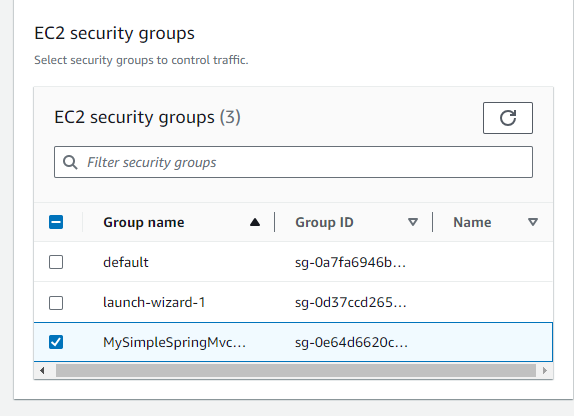Click the launch-wizard-1 group name cell

[x=154, y=302]
